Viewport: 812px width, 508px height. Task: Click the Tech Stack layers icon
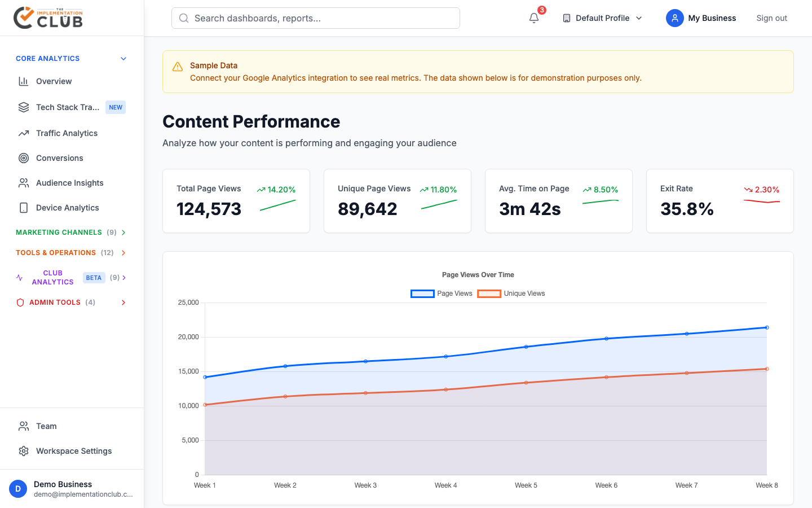(24, 107)
